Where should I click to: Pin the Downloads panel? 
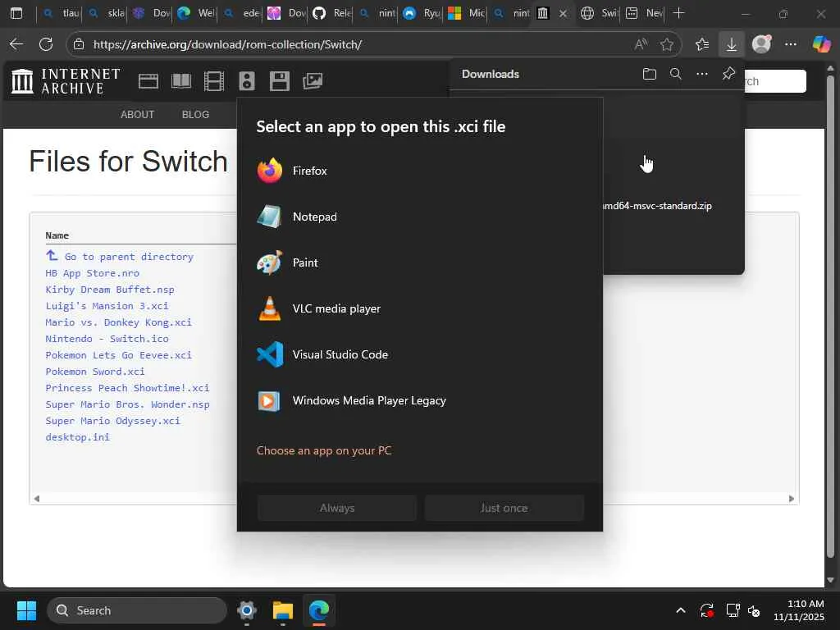728,74
